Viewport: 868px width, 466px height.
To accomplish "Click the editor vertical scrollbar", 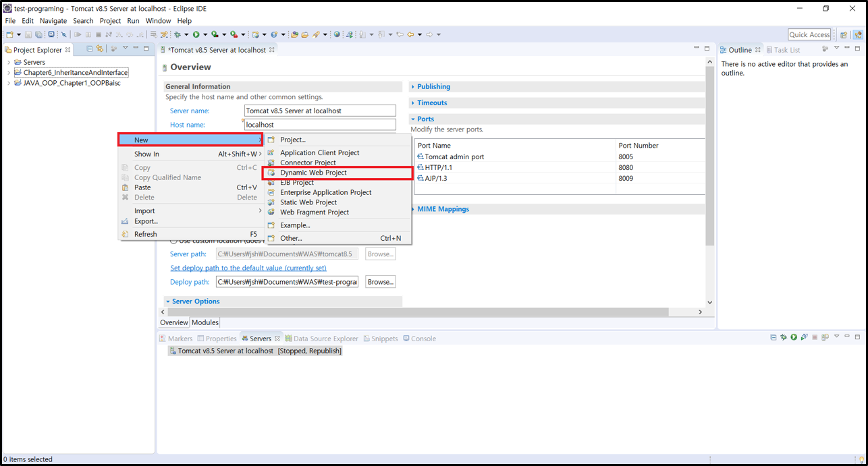I will click(x=709, y=155).
